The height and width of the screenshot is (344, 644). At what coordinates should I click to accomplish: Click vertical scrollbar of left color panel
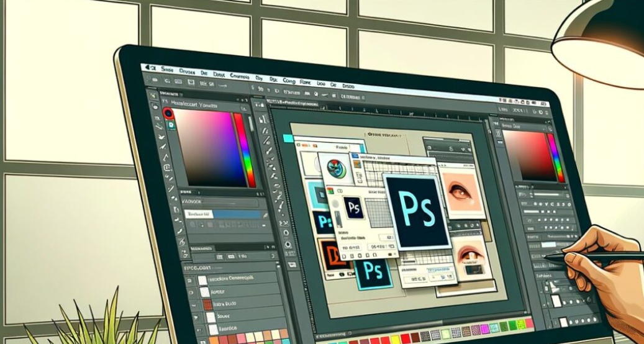250,123
